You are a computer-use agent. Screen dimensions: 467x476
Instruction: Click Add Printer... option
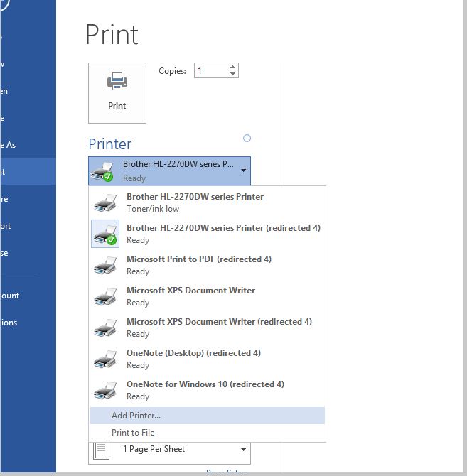pyautogui.click(x=136, y=416)
